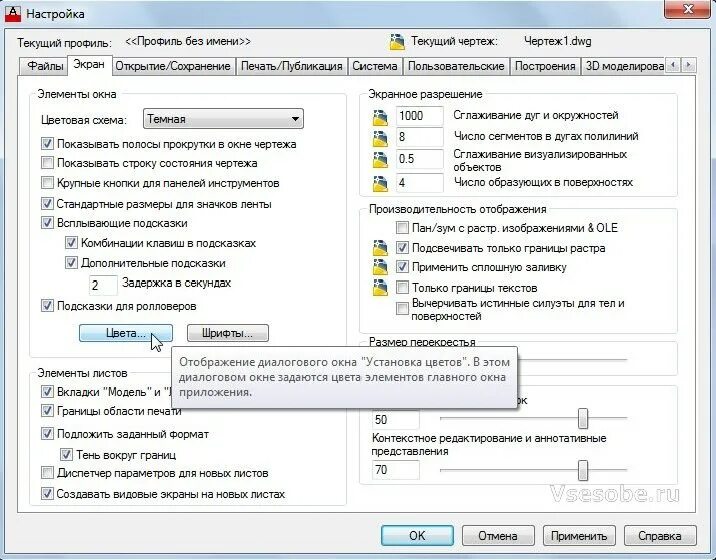The height and width of the screenshot is (560, 716).
Task: Open the Печать/Публикация tab
Action: [291, 66]
